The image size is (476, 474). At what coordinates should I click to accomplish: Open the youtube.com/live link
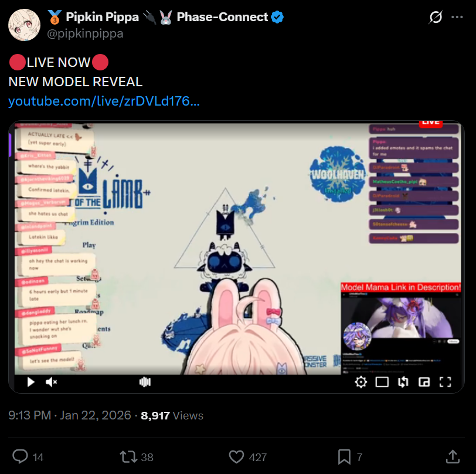click(x=104, y=101)
